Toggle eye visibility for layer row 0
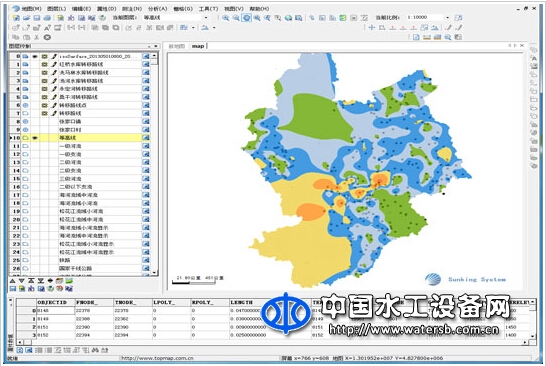The height and width of the screenshot is (366, 546). tap(35, 56)
